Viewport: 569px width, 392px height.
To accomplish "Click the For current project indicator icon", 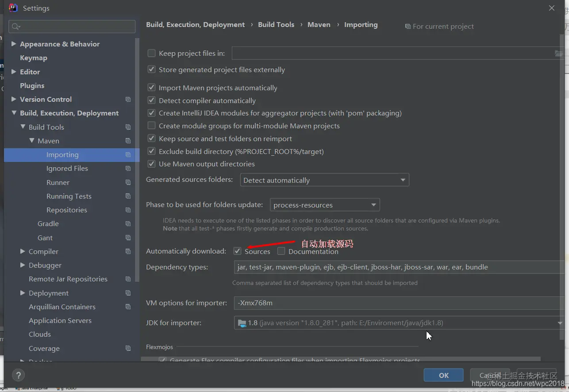I will pyautogui.click(x=408, y=27).
